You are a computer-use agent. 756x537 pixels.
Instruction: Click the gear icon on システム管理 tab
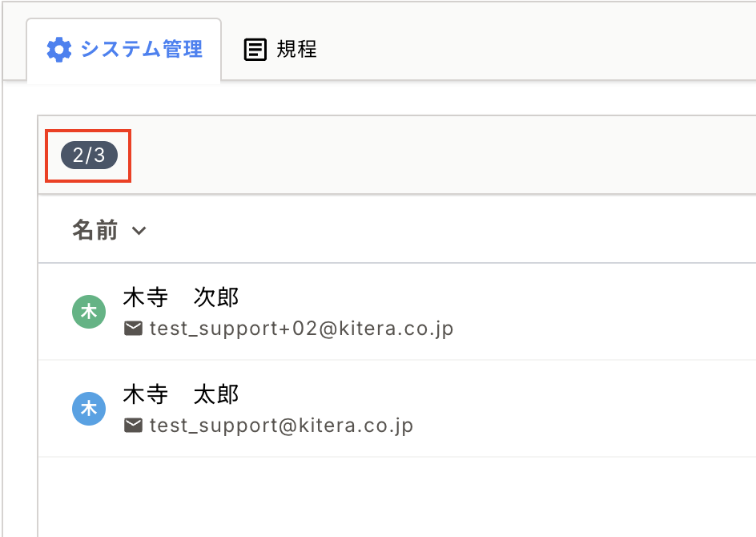[x=58, y=50]
